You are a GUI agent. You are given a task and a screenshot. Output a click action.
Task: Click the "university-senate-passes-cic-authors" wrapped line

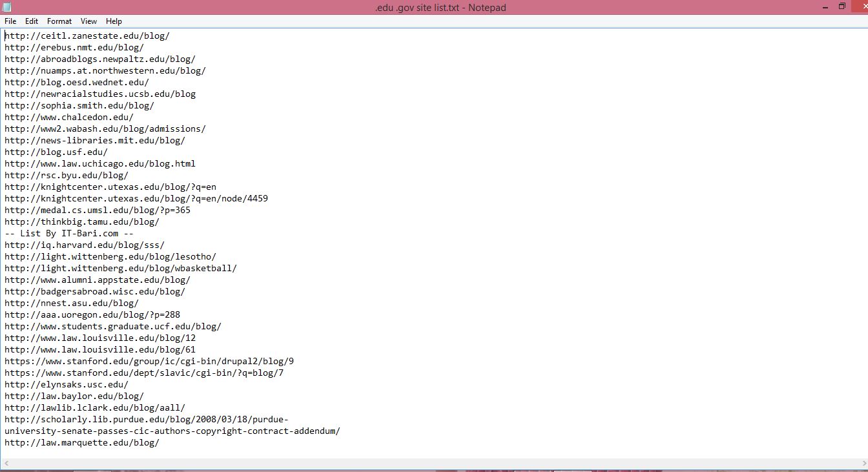pyautogui.click(x=172, y=431)
